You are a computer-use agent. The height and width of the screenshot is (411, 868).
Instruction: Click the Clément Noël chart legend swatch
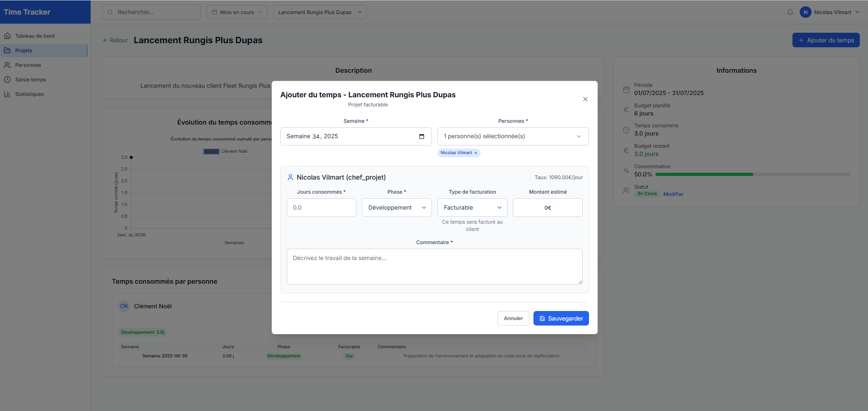(211, 151)
